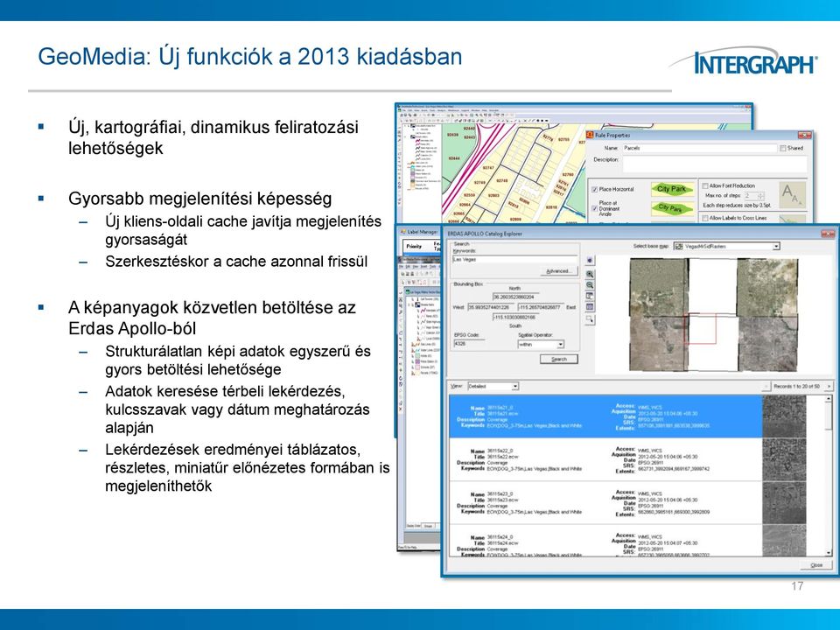The width and height of the screenshot is (840, 630).
Task: Click the font reduction preview image
Action: 793,195
